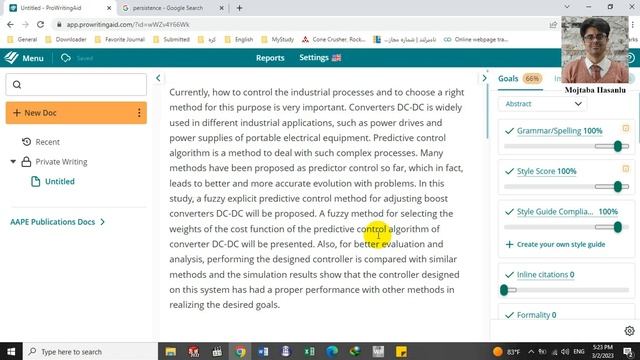Switch to the Untitled - ProWritingAid tab
The image size is (640, 360).
pyautogui.click(x=60, y=8)
